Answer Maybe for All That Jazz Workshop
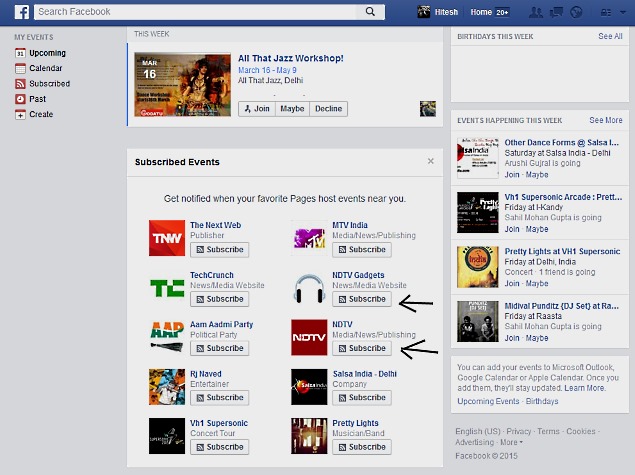Screen dimensions: 635x475 [x=292, y=109]
